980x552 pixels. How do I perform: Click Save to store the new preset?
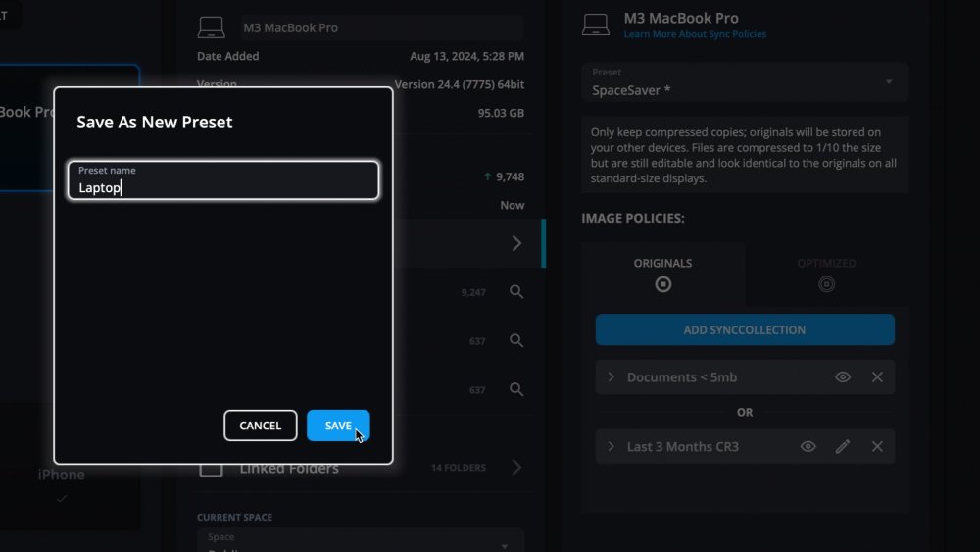(338, 426)
